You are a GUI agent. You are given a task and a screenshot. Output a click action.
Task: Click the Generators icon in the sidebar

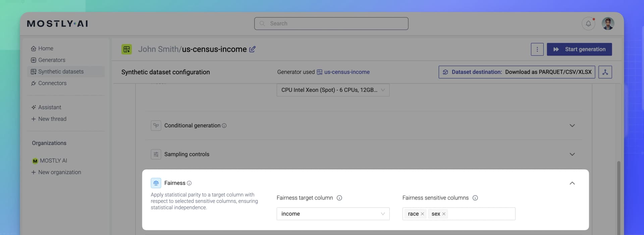pos(34,60)
